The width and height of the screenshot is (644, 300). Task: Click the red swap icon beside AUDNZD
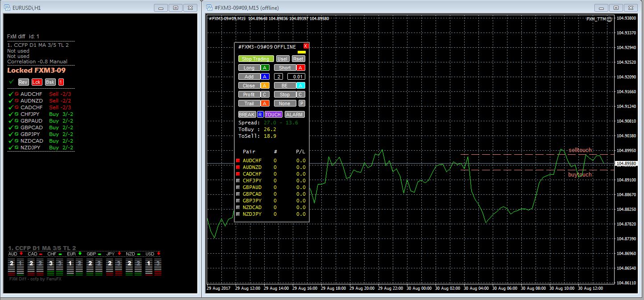pos(17,101)
